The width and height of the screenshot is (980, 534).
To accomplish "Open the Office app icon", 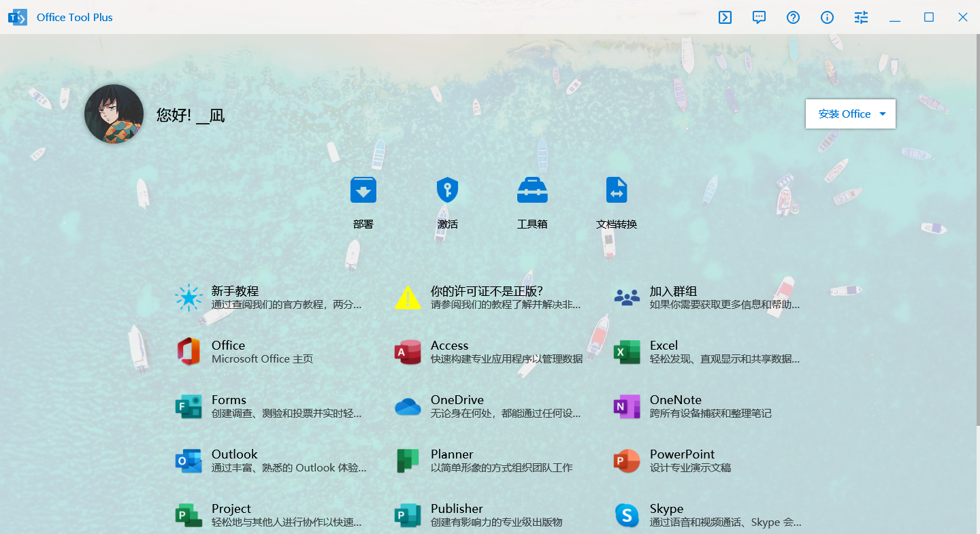I will coord(189,352).
